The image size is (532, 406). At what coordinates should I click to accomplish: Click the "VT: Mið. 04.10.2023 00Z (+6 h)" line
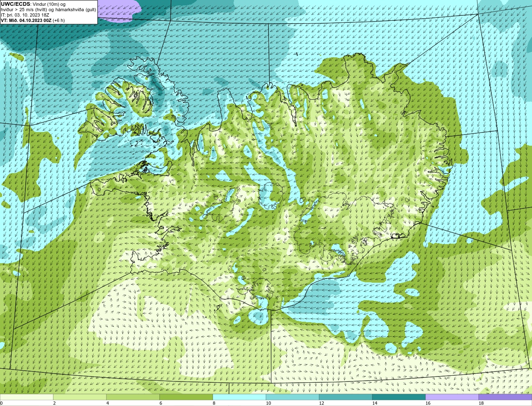[x=33, y=20]
